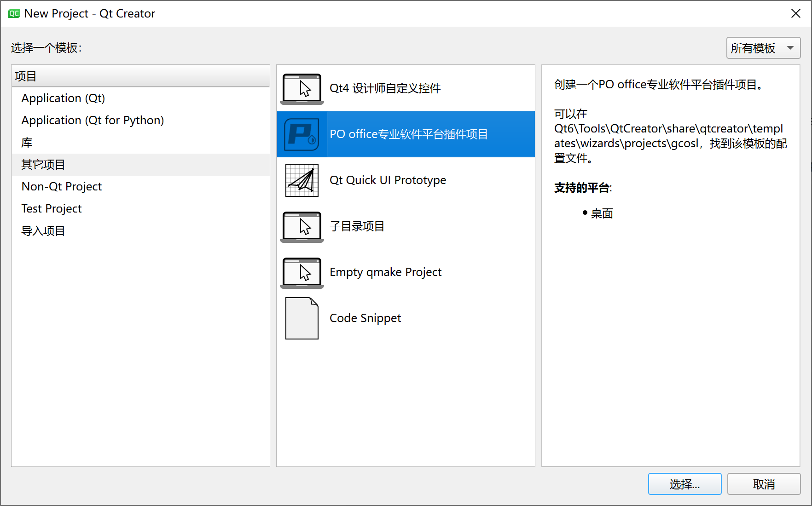Choose Code Snippet template label

tap(365, 318)
